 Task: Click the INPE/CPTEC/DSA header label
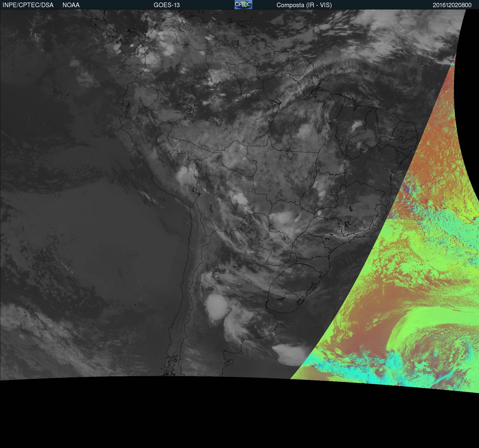coord(28,5)
